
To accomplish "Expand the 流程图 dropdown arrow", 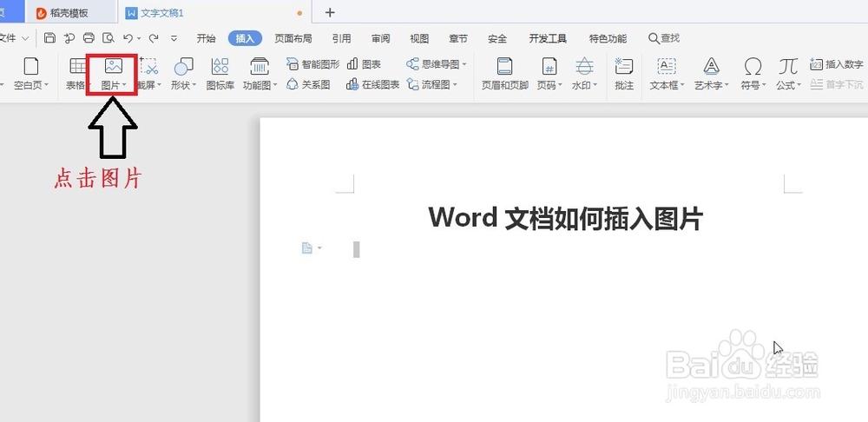I will [x=455, y=85].
